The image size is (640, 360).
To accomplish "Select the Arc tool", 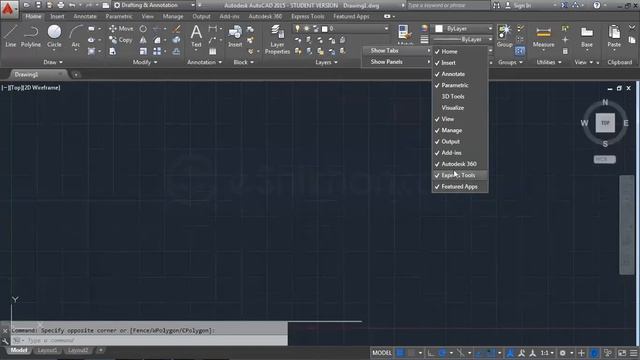I will click(x=76, y=36).
